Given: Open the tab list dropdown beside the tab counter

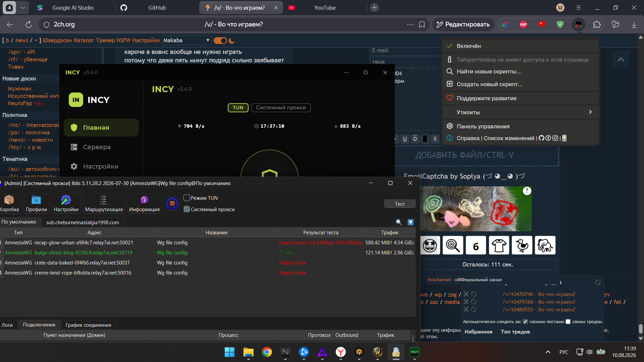Looking at the screenshot, I should [x=22, y=8].
